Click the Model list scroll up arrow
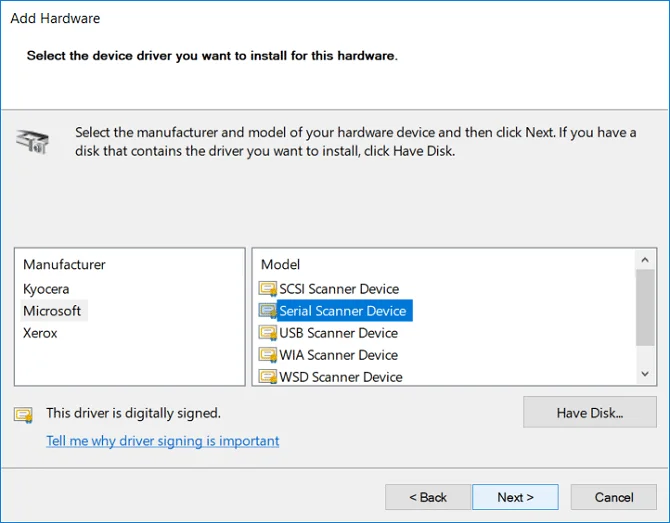 tap(645, 260)
